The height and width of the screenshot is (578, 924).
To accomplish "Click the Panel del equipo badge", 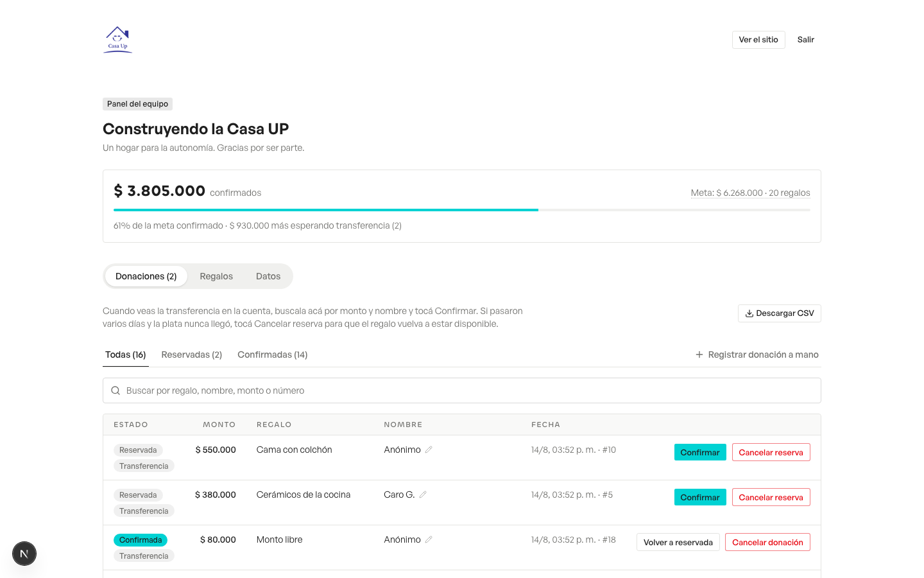I will pyautogui.click(x=137, y=104).
